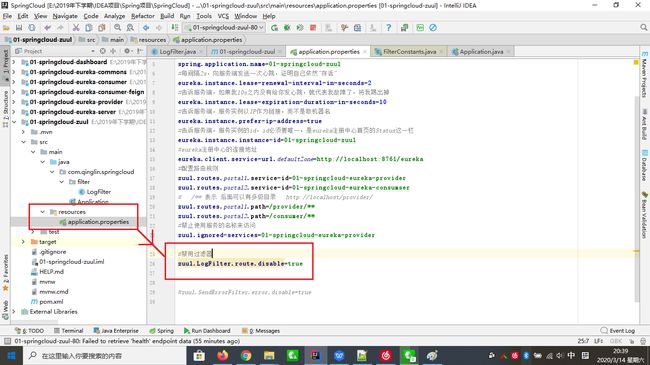Open Firefox from the taskbar
The height and width of the screenshot is (365, 650).
pos(223,355)
